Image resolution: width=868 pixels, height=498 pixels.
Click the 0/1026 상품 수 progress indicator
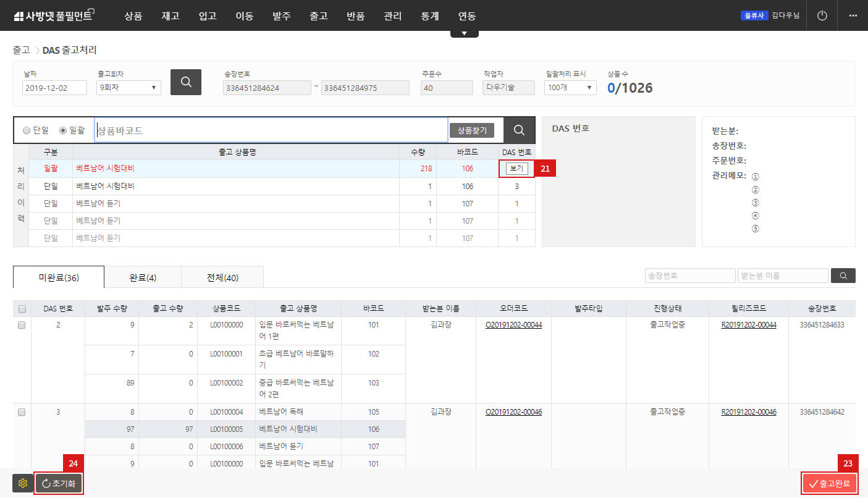click(630, 88)
